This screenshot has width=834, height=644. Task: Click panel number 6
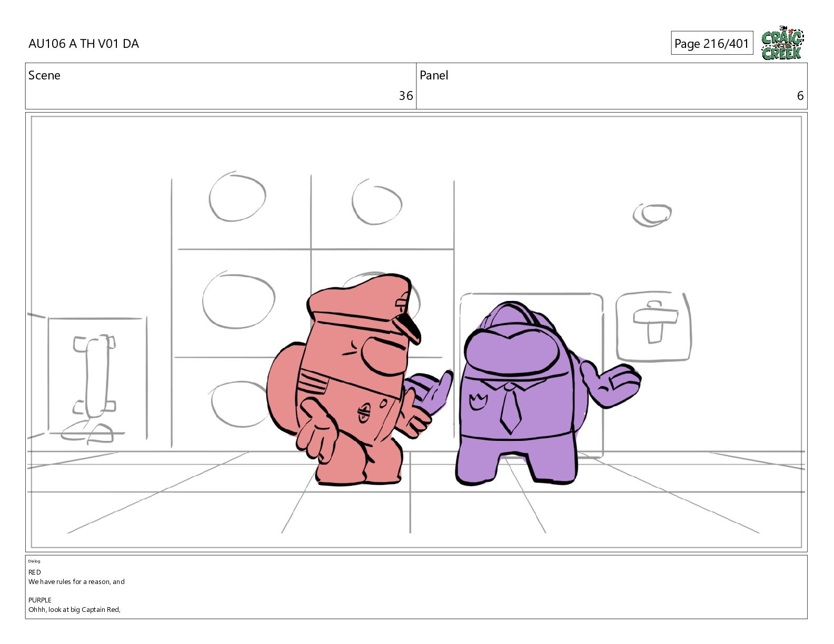tap(800, 96)
